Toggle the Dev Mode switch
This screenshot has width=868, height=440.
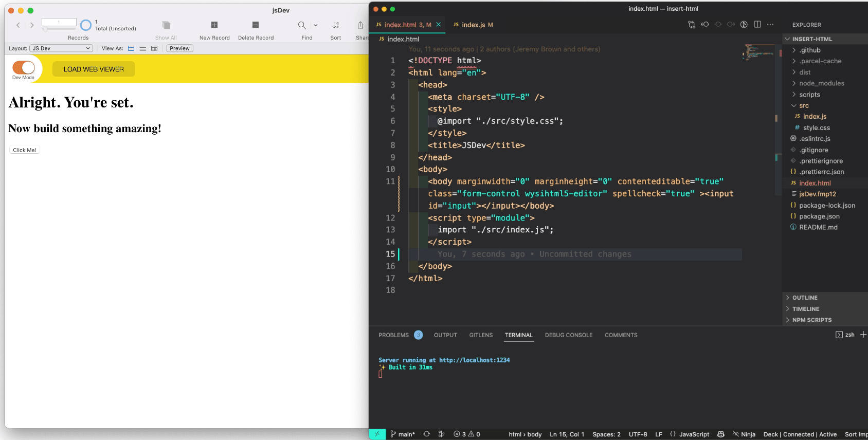24,67
